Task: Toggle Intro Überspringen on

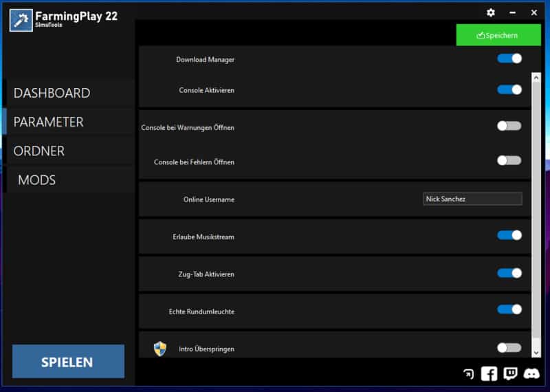Action: point(509,348)
